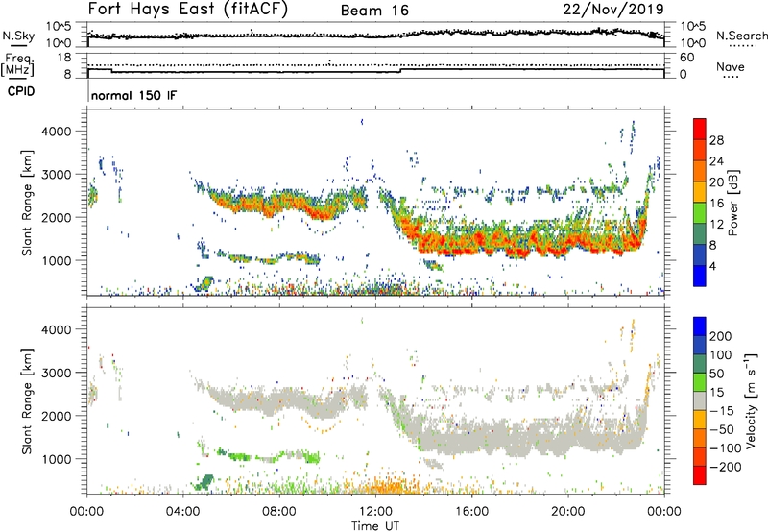
Task: Click the '4000' tick on power panel
Action: pyautogui.click(x=57, y=132)
